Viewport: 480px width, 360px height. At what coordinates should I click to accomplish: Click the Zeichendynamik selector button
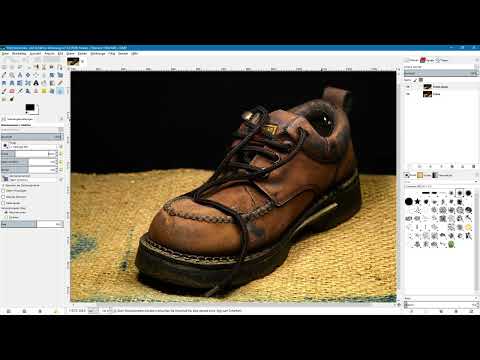[5, 179]
